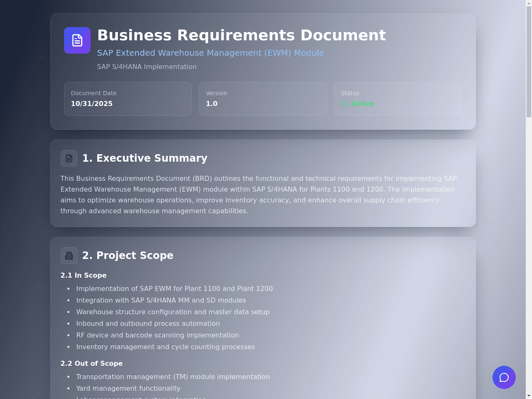The width and height of the screenshot is (532, 399).
Task: Click the Project Scope building icon
Action: (69, 256)
